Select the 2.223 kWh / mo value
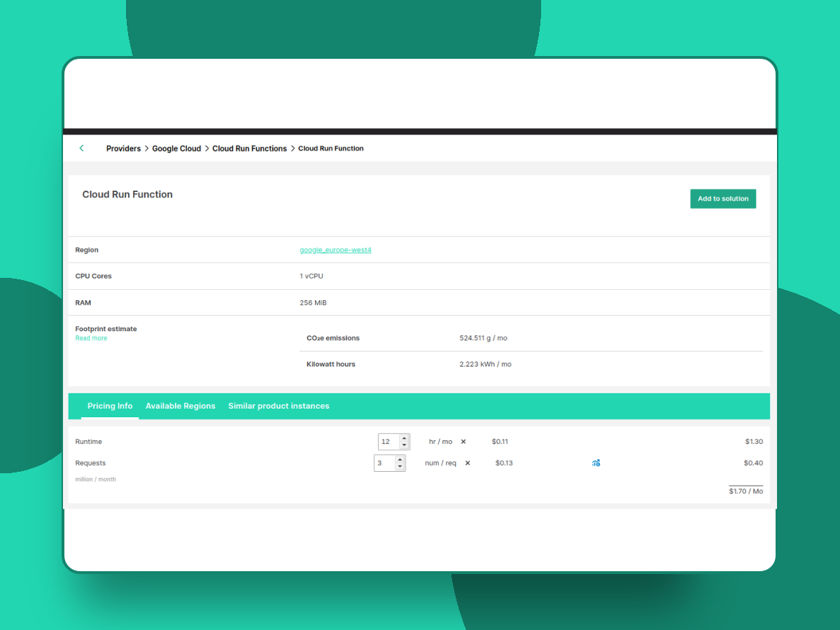 click(485, 364)
